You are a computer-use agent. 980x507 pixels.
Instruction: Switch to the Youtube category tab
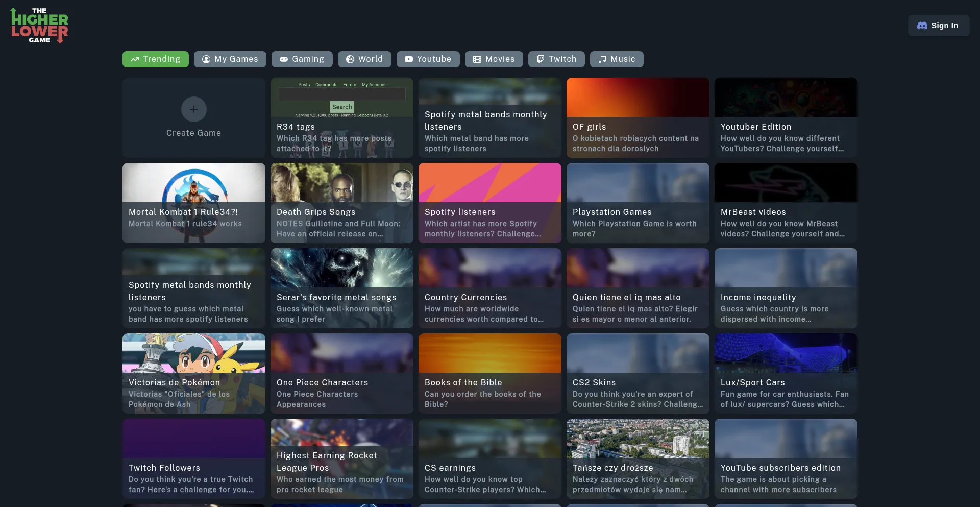pos(428,59)
